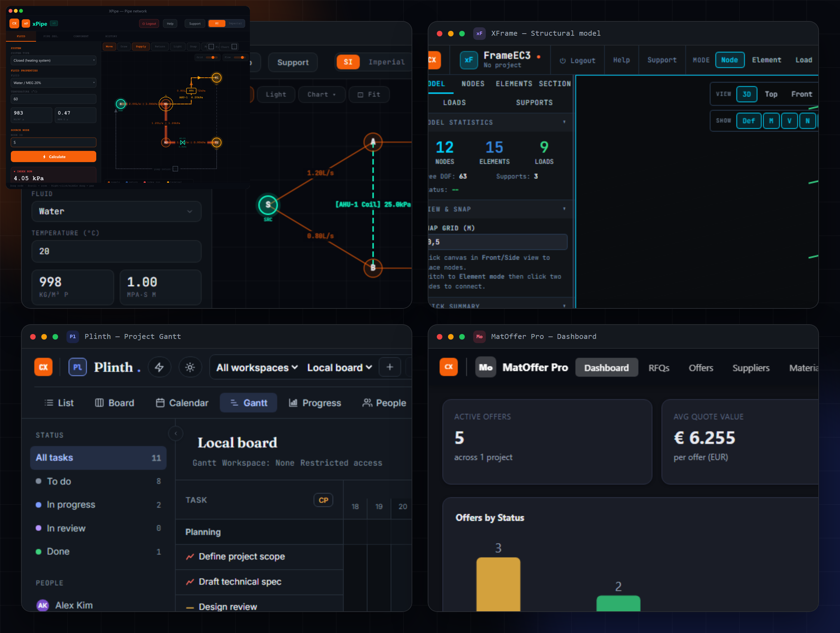
Task: Click the P1 icon in Plinth title bar
Action: tap(72, 337)
